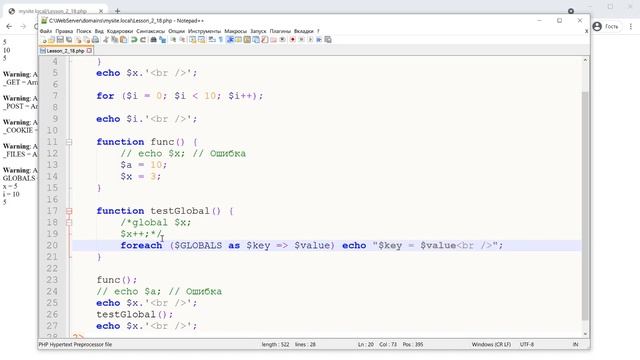The height and width of the screenshot is (360, 640).
Task: Open the Файл menu
Action: point(46,31)
